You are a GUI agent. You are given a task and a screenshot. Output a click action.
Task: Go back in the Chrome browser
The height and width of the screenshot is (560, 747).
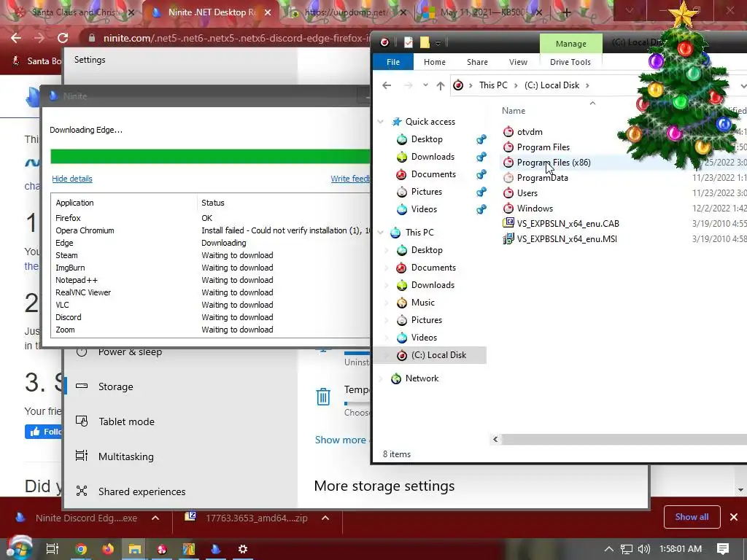click(x=16, y=38)
